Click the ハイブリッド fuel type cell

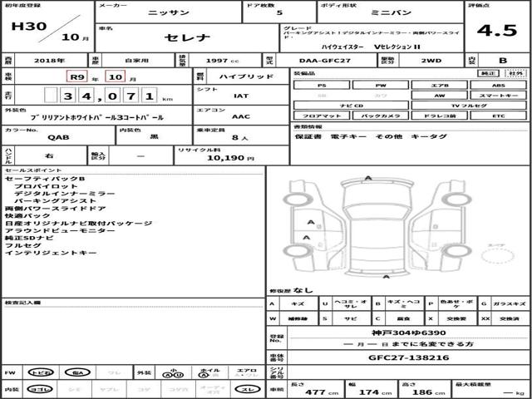[x=239, y=76]
